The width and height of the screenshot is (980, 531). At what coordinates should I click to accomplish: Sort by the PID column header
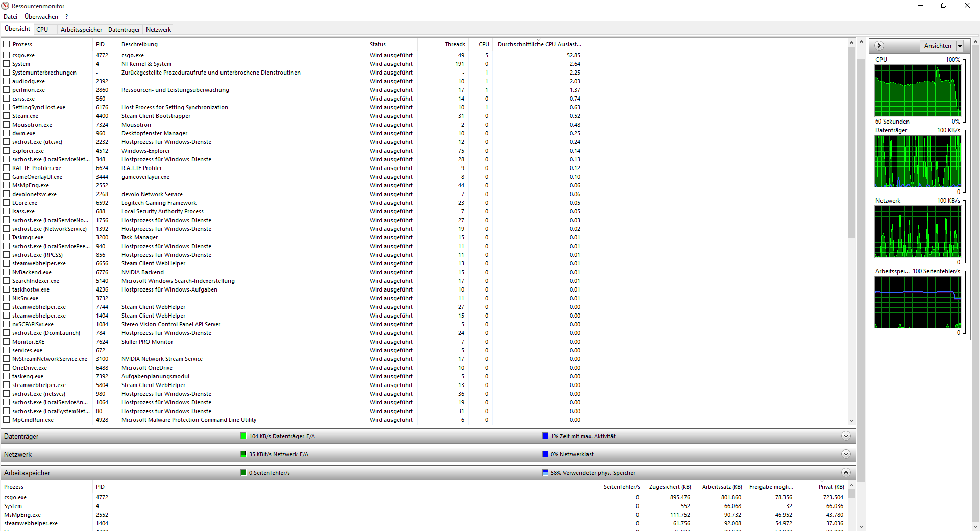coord(105,44)
